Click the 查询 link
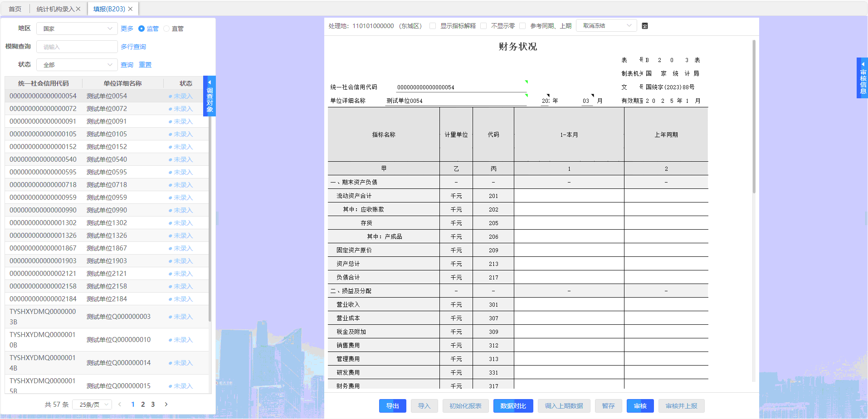Screen dimensions: 868x419 click(127, 65)
